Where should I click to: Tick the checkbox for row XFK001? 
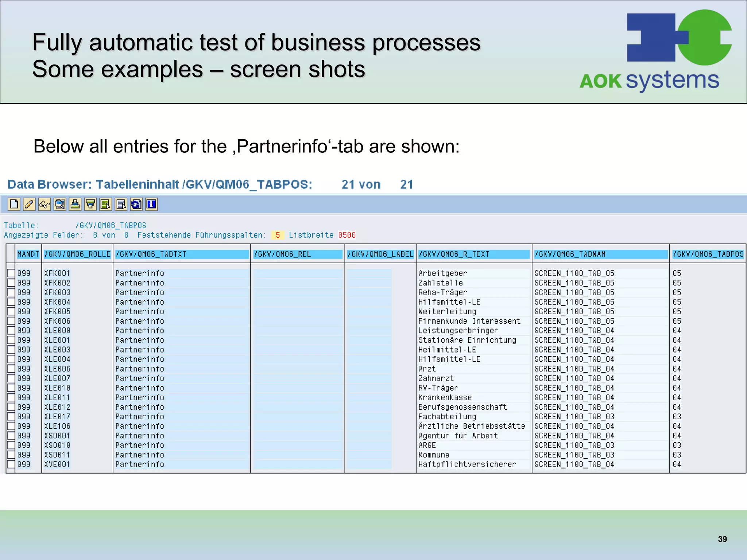click(11, 273)
